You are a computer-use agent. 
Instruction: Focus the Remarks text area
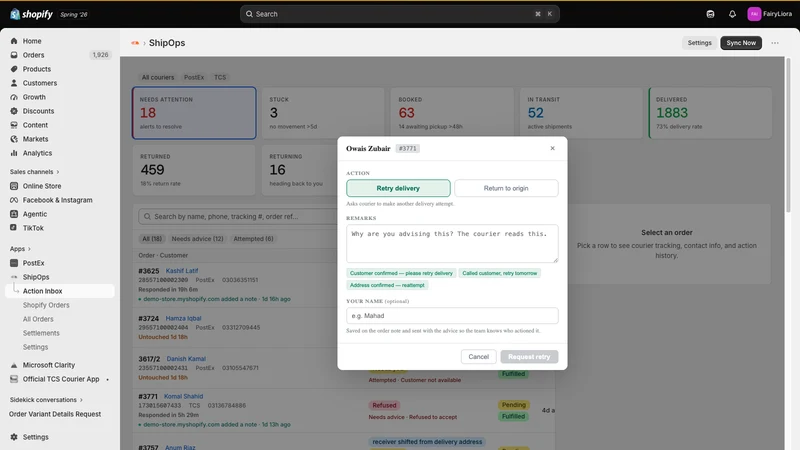[452, 243]
